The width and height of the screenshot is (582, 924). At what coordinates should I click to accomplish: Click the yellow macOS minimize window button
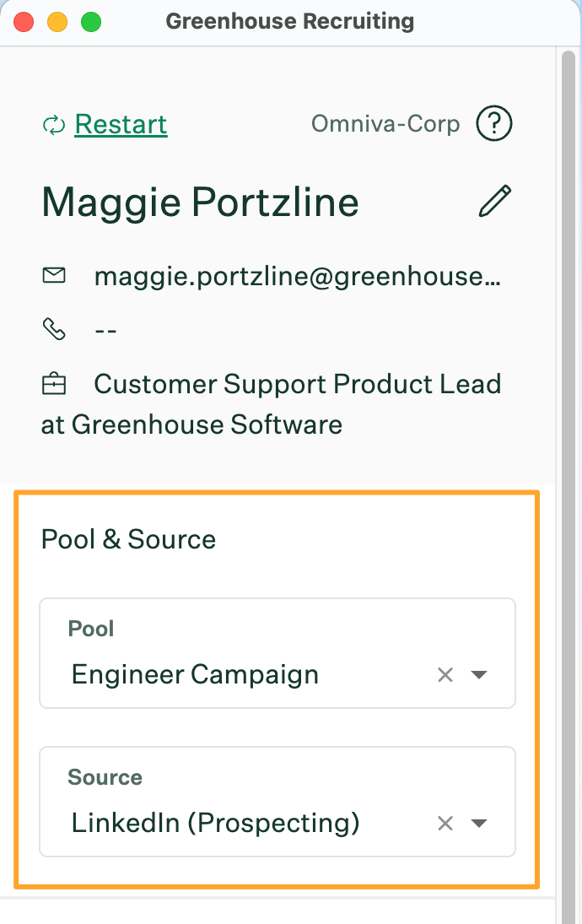click(x=57, y=23)
